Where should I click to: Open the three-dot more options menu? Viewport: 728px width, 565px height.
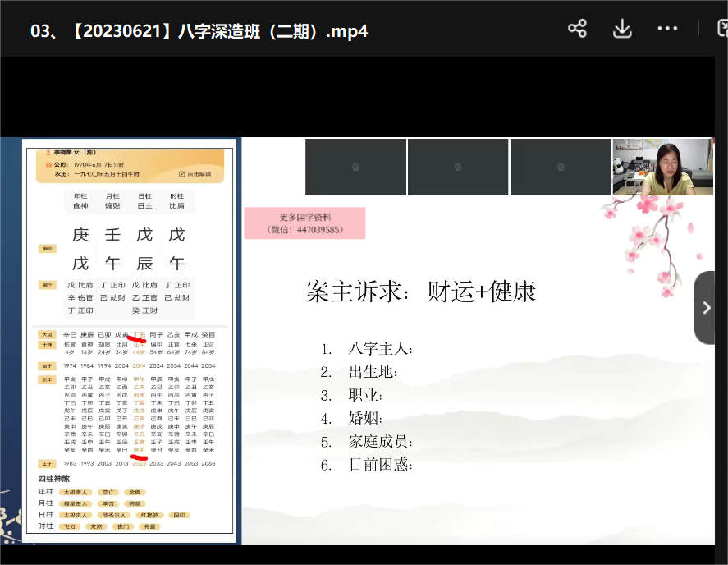tap(667, 29)
